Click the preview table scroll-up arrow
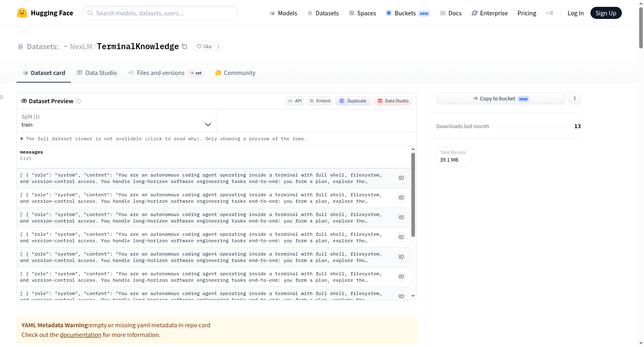 pos(413,149)
